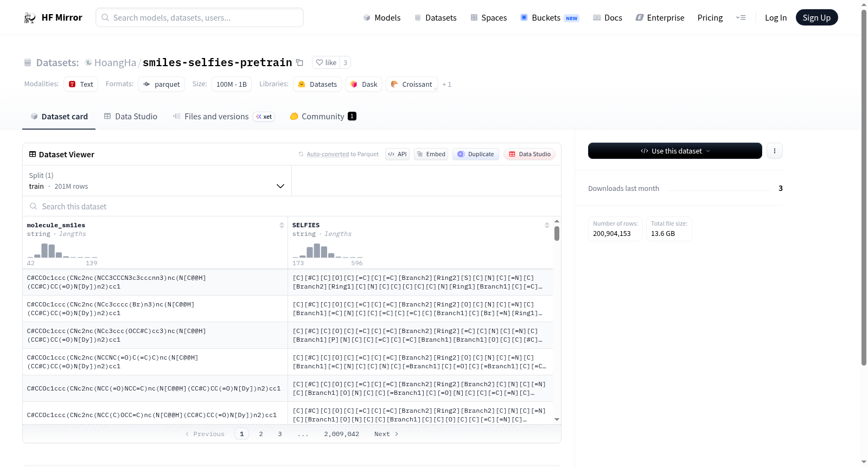Select the SMILES cell containing NCc3cccc(Br)n3

[155, 309]
